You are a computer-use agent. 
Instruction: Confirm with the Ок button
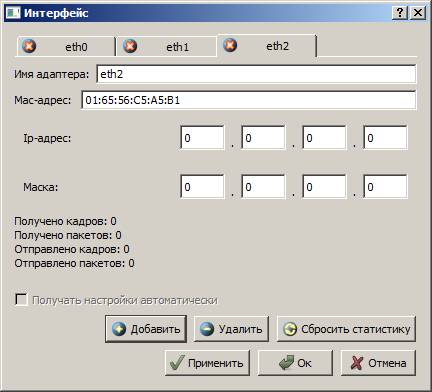(x=295, y=363)
